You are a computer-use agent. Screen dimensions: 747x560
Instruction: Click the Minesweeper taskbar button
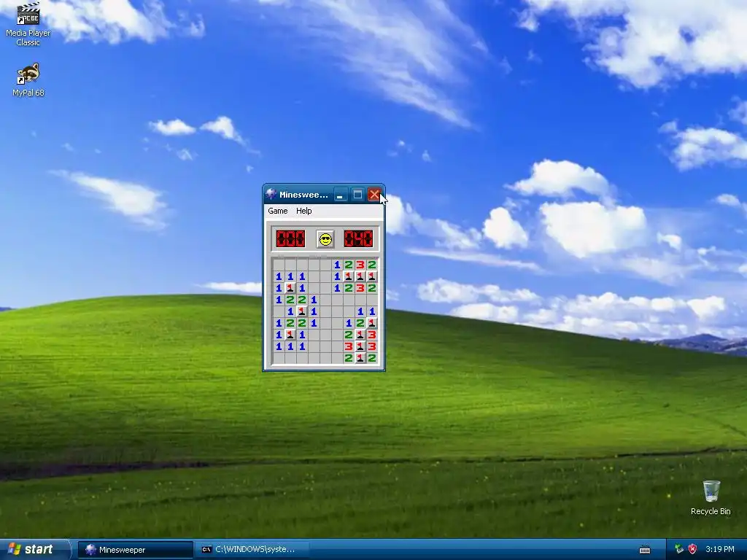[x=136, y=550]
